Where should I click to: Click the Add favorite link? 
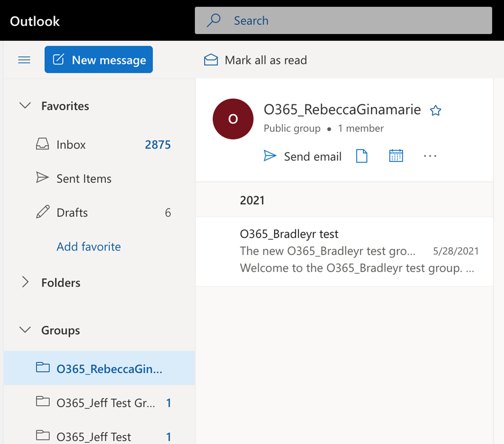click(88, 247)
